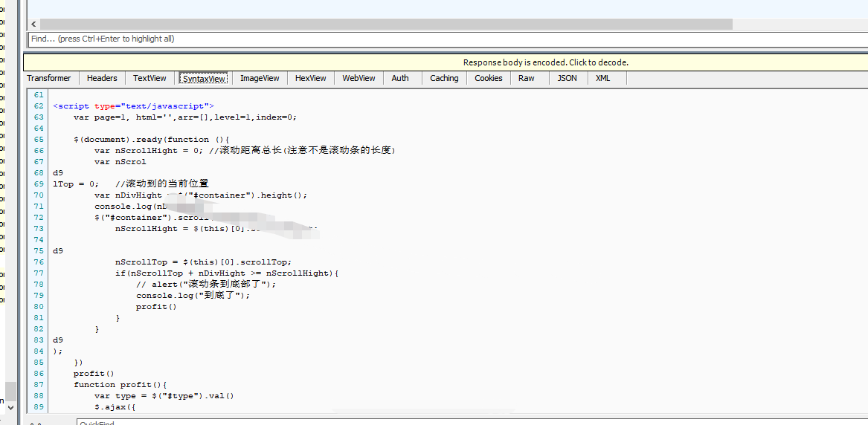Image resolution: width=868 pixels, height=425 pixels.
Task: Click the 'var page=1, html' code line
Action: pos(185,117)
